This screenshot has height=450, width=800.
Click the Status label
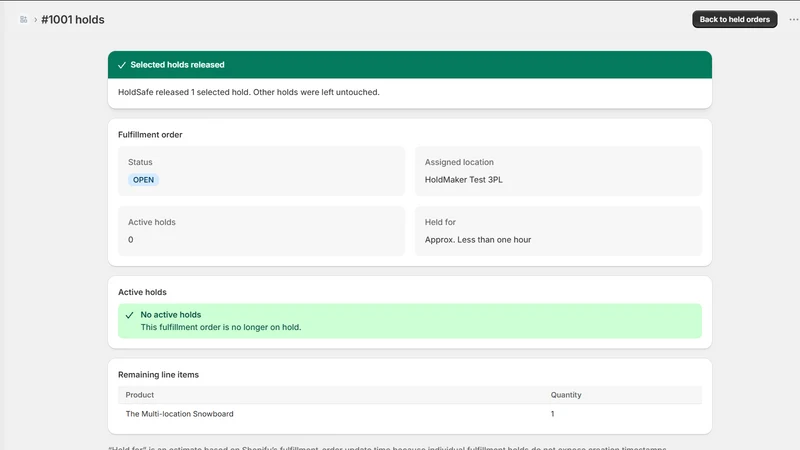(x=140, y=162)
